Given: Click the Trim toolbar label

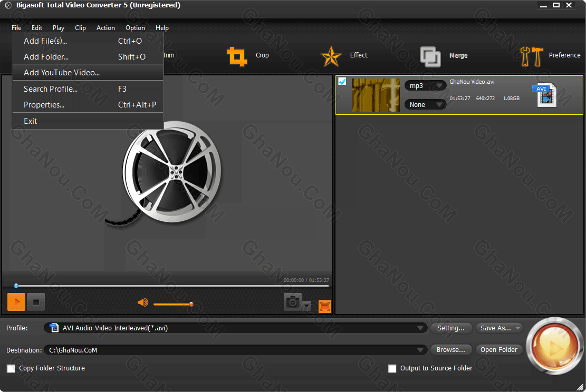Looking at the screenshot, I should click(169, 55).
